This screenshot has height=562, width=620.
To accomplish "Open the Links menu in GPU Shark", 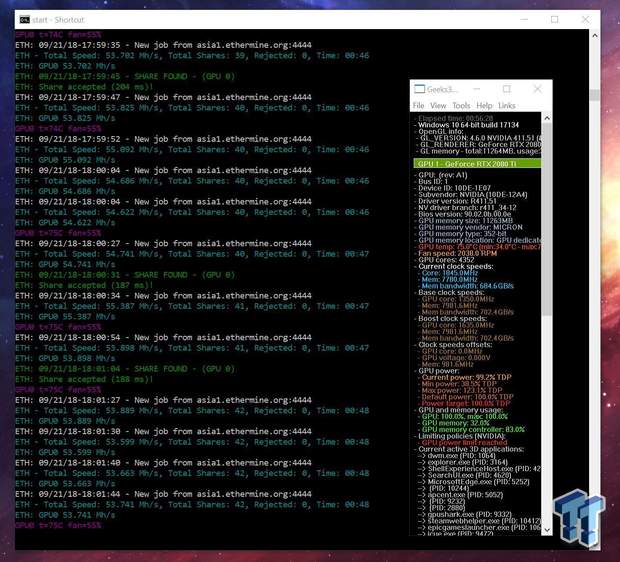I will [507, 105].
